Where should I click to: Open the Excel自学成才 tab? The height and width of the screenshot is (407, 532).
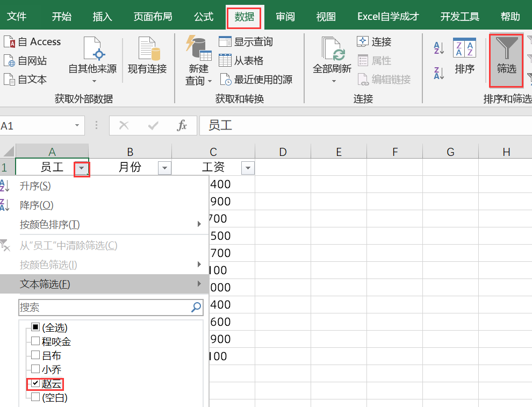click(x=388, y=16)
